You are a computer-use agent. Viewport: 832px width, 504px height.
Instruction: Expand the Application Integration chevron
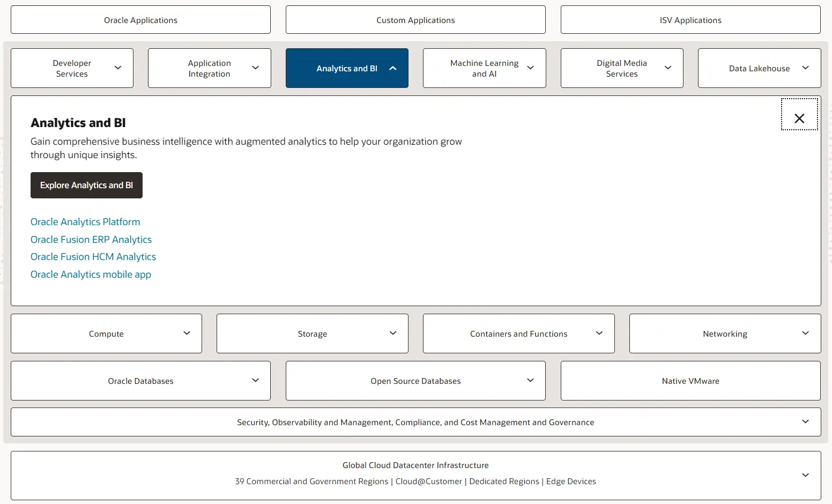(256, 68)
